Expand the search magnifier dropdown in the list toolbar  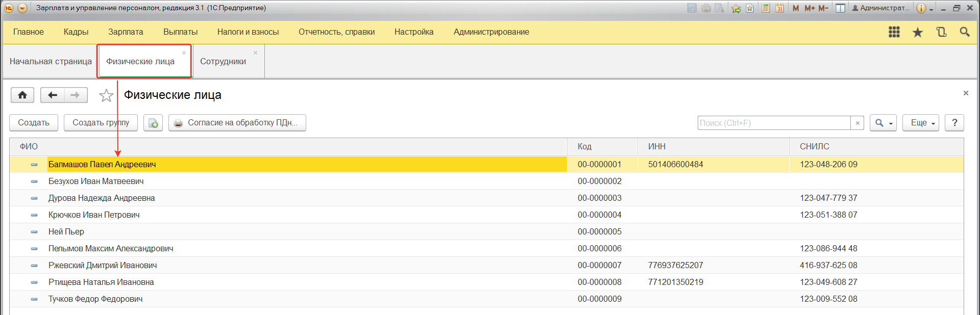pyautogui.click(x=883, y=123)
